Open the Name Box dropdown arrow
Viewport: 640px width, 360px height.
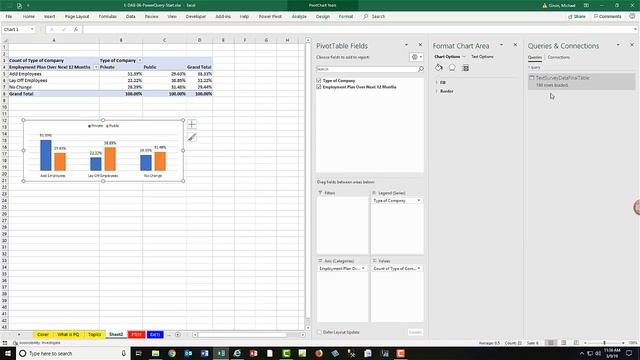(32, 29)
